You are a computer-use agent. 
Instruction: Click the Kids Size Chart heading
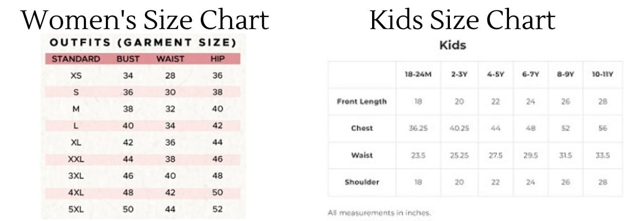tap(462, 20)
